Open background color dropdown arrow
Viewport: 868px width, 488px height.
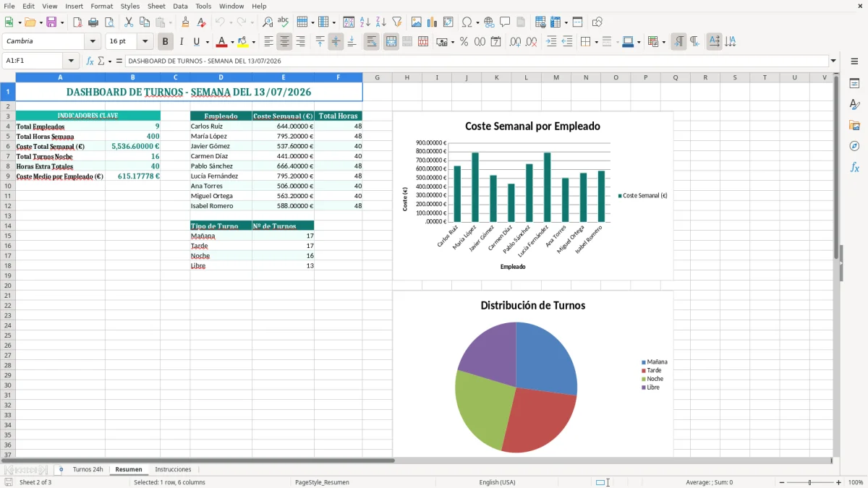[x=253, y=42]
